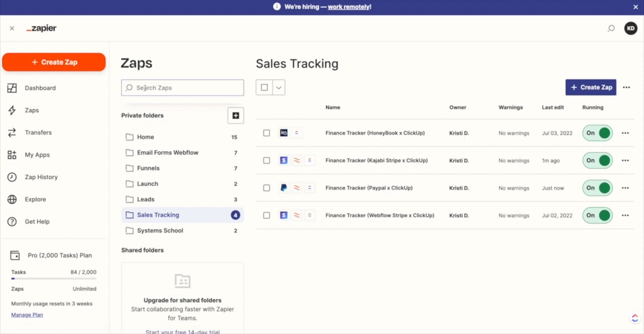Open the KD user avatar menu
644x334 pixels.
click(630, 29)
